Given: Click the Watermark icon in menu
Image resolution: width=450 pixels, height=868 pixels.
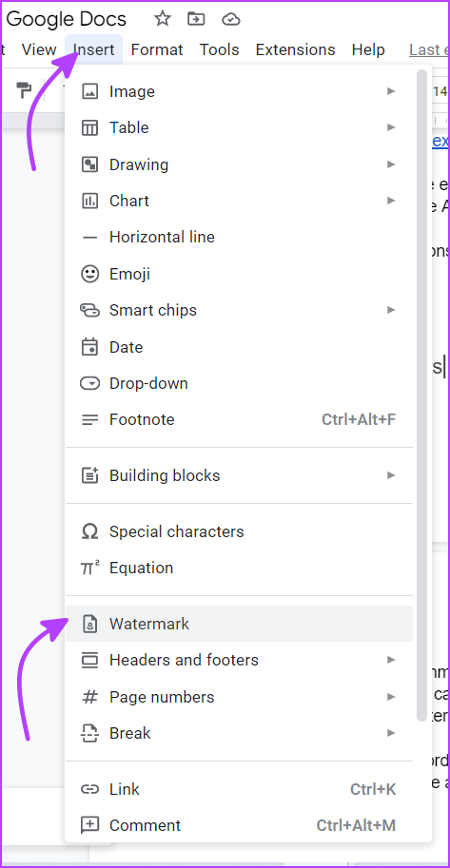Looking at the screenshot, I should point(89,624).
